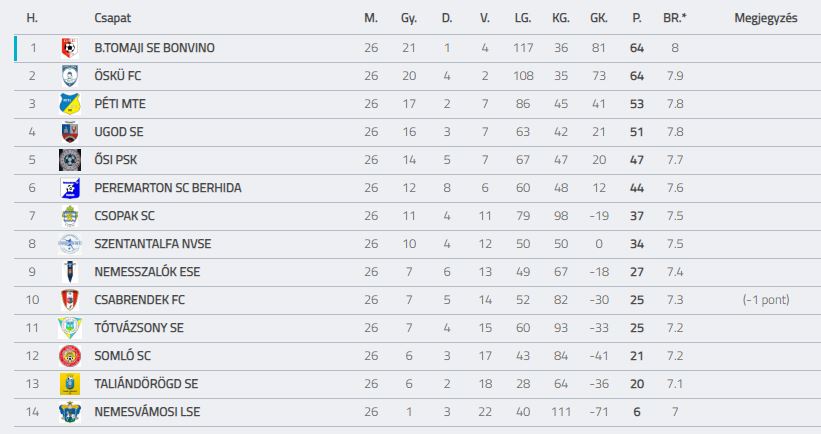Open the SZENTANTALFA NVSE team link
The height and width of the screenshot is (434, 821).
coord(152,244)
